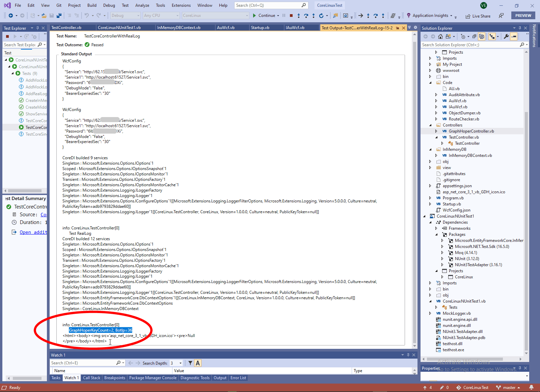Click the Save toolbar icon
540x392 pixels.
pos(52,16)
